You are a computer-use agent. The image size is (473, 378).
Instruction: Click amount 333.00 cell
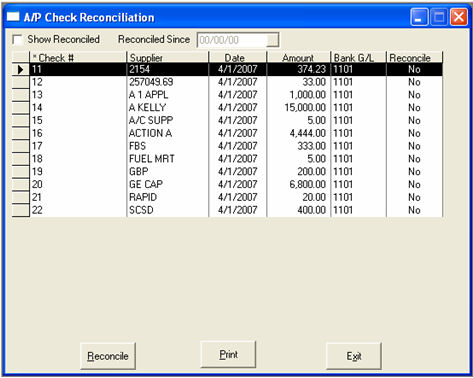299,146
